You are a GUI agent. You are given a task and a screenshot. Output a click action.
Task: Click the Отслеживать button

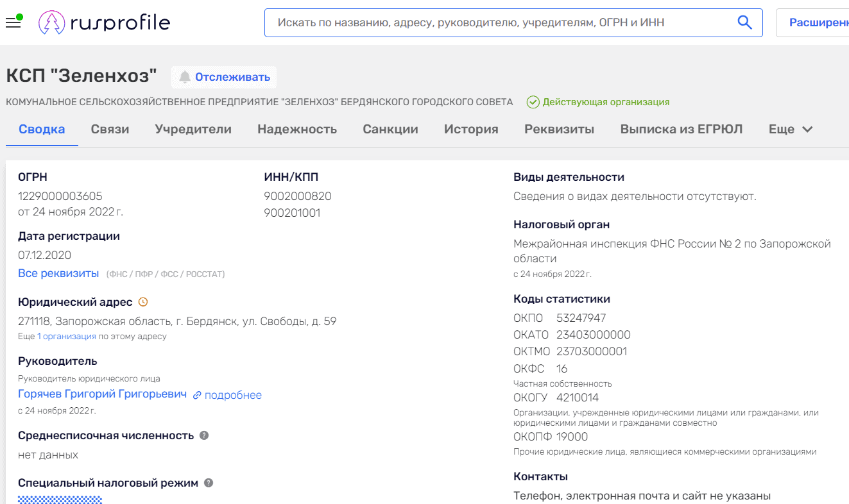click(223, 77)
